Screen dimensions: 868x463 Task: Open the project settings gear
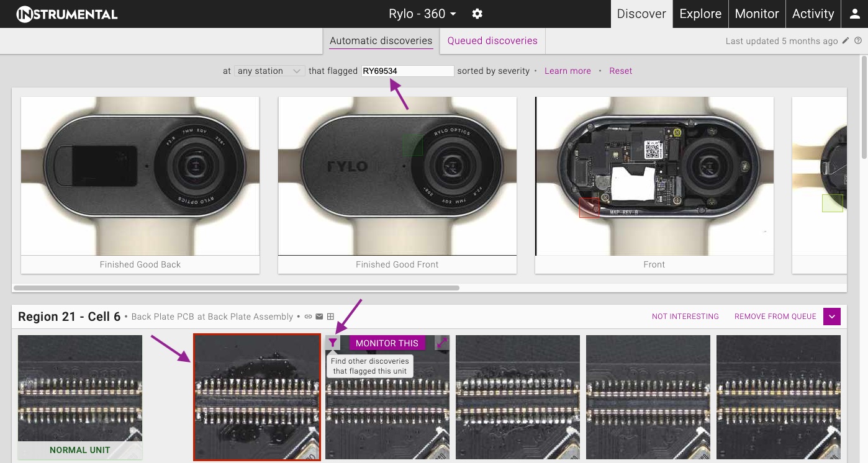click(477, 14)
